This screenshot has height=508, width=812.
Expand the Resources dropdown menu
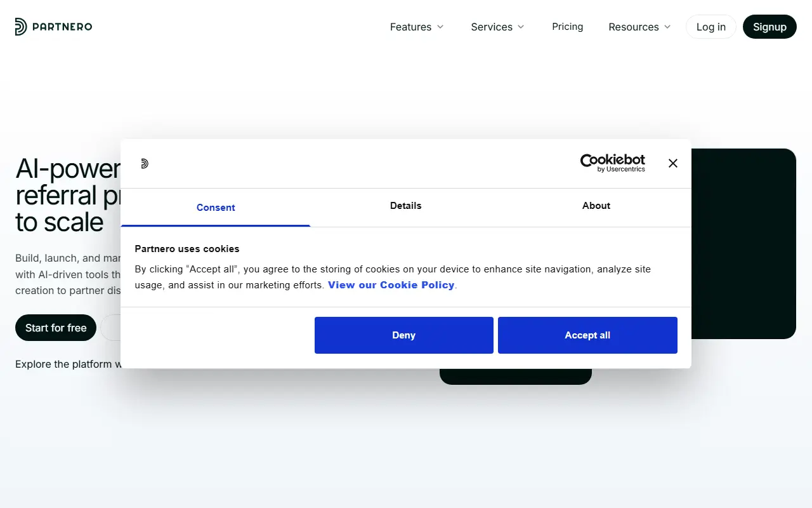tap(639, 27)
